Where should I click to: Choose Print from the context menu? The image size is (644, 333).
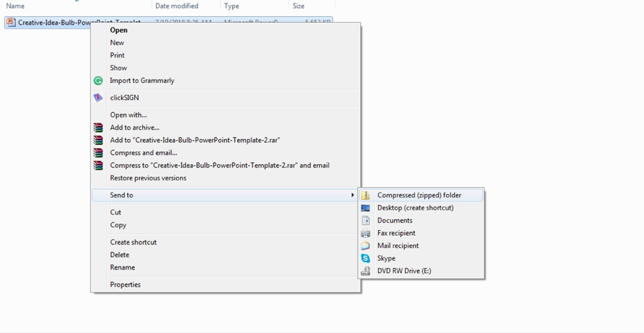pos(117,55)
